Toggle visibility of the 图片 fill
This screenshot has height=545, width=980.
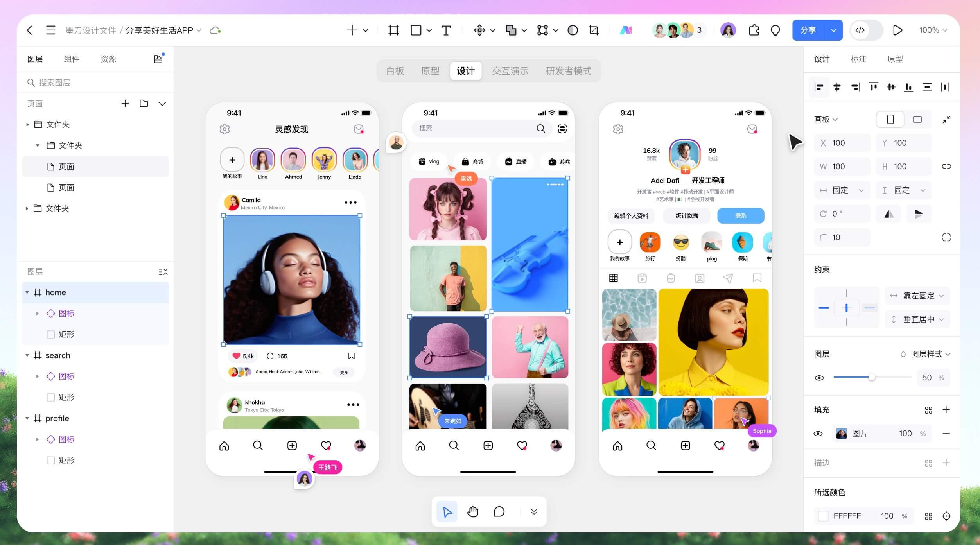pos(818,433)
